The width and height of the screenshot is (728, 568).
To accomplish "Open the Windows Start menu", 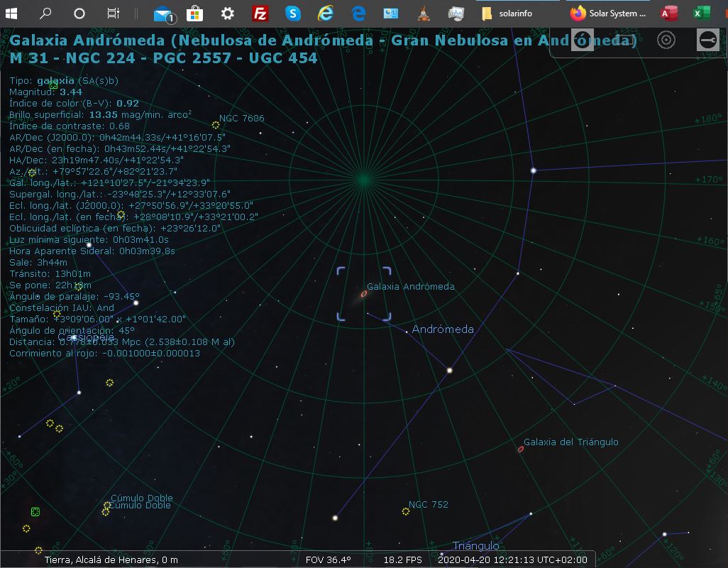I will tap(13, 13).
